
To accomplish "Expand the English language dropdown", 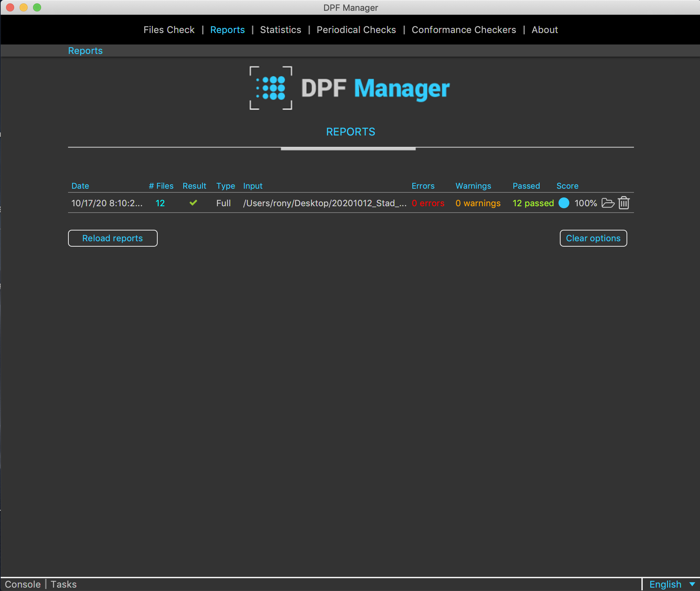I will (671, 584).
